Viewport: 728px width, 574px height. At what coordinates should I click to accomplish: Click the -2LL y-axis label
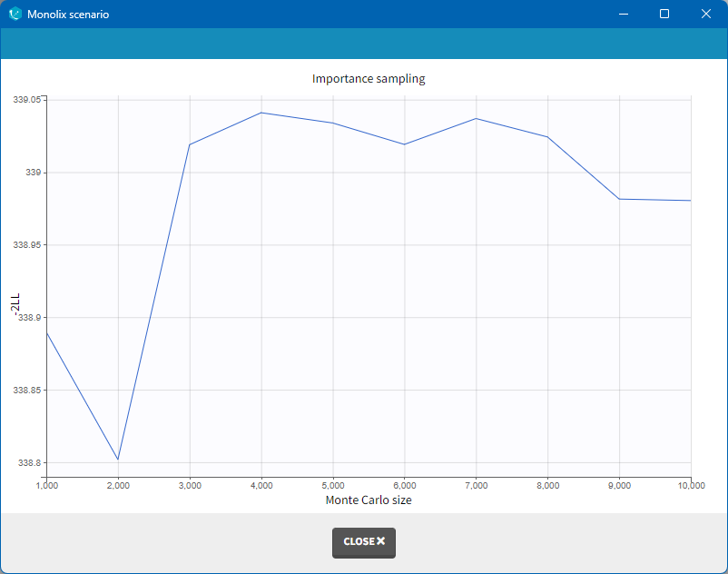coord(15,304)
